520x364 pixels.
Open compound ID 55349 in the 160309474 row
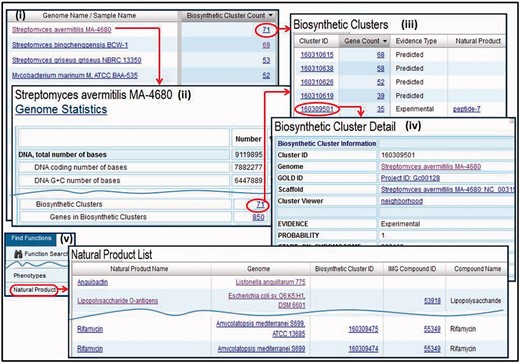click(432, 349)
